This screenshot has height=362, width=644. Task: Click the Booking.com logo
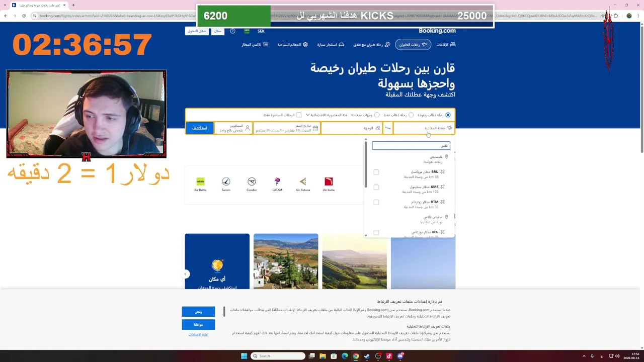tap(437, 31)
